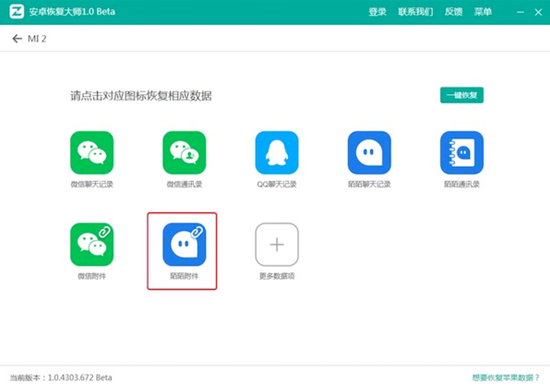Open WeChat chat history recovery (微信聊天记录)
This screenshot has width=550, height=388.
(x=92, y=153)
